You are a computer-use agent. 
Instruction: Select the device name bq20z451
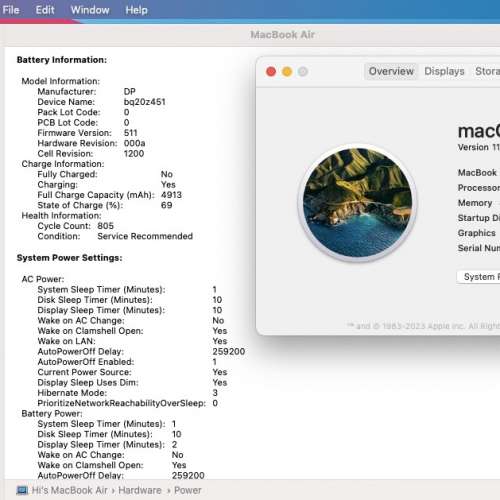144,102
